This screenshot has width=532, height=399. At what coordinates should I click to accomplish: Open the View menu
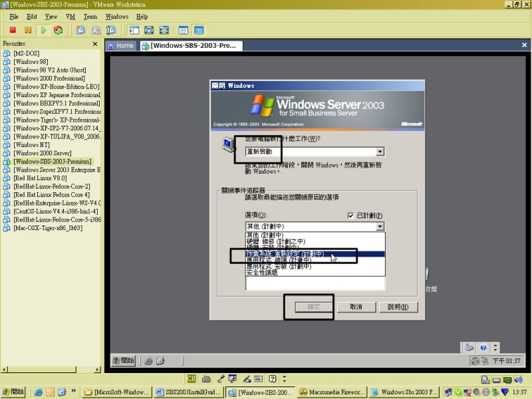pos(51,17)
